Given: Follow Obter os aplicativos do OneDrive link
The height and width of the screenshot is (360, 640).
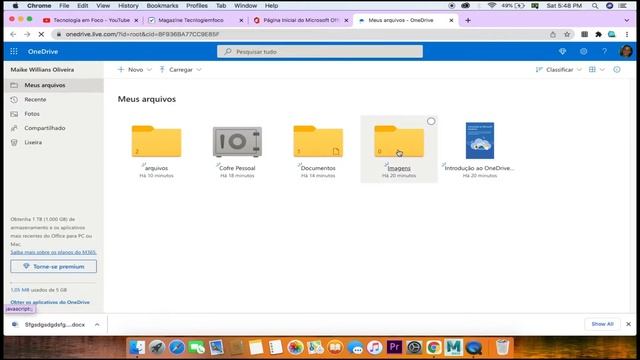Looking at the screenshot, I should (50, 302).
